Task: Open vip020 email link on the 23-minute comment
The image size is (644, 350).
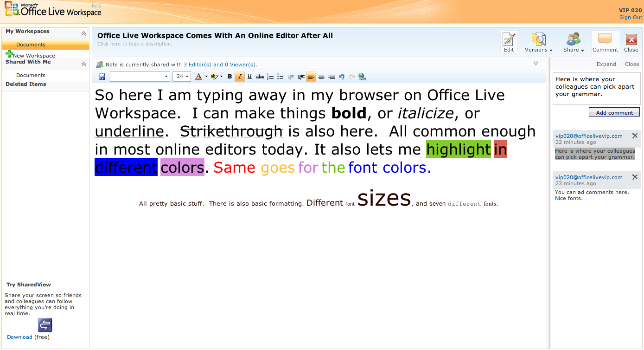Action: [589, 177]
